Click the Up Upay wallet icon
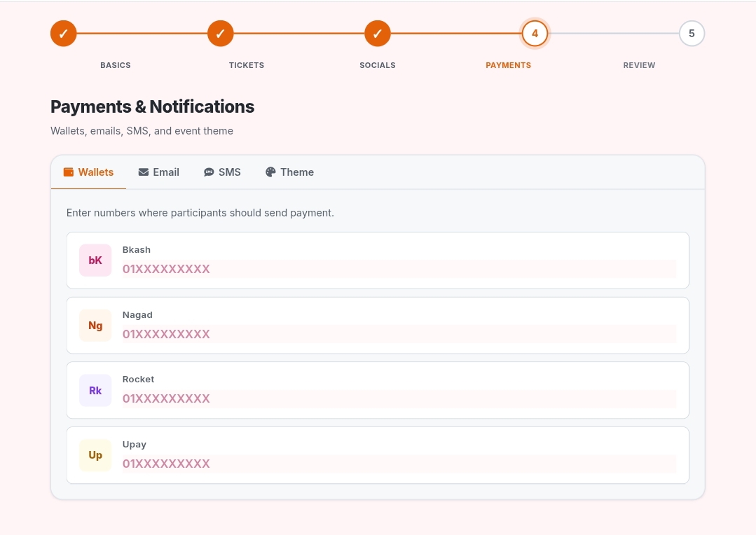 95,455
